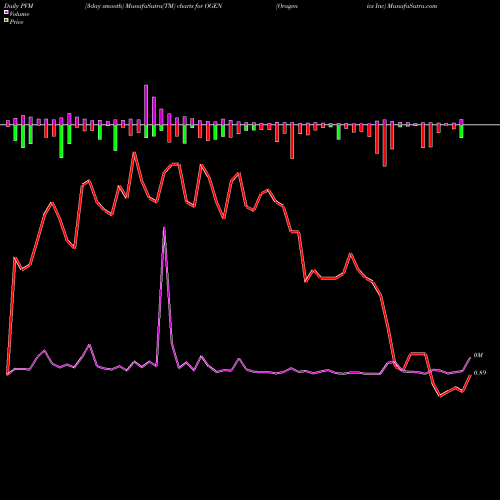This screenshot has width=500, height=500.
Task: Click the red-green Price legend swatch
Action: [6, 21]
